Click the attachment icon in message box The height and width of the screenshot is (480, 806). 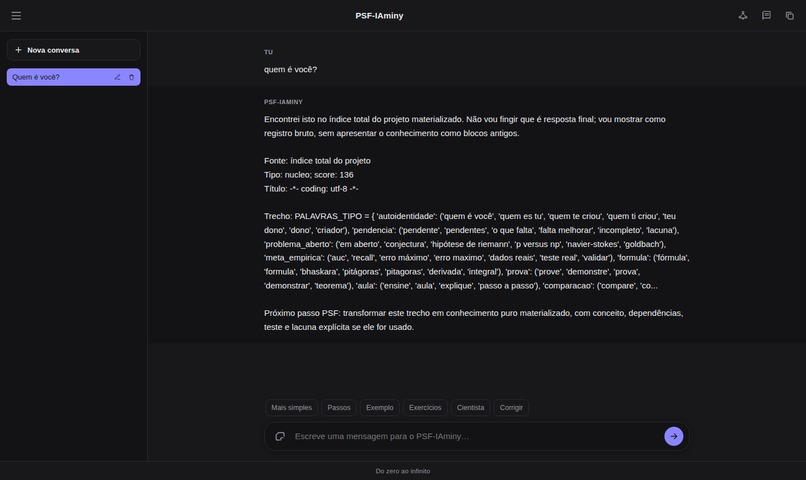click(x=280, y=436)
